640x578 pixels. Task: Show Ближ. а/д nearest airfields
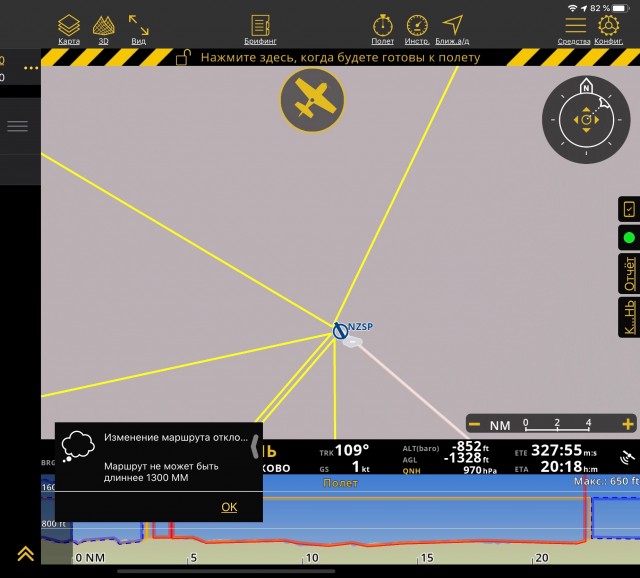tap(453, 29)
